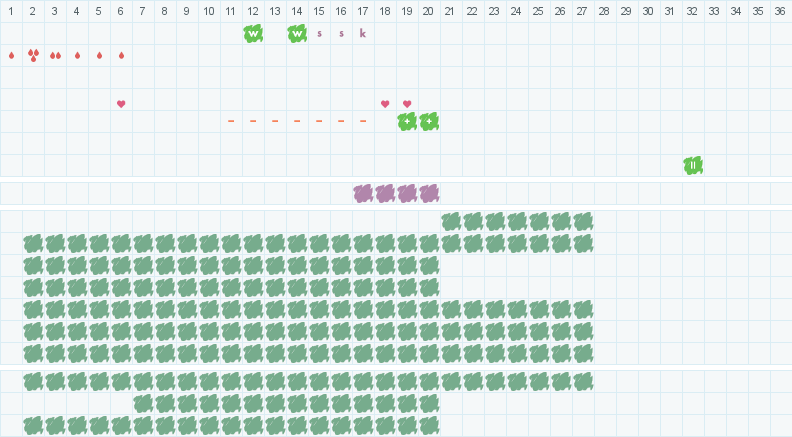Select the green pause marker on day 32
The height and width of the screenshot is (437, 792).
click(693, 165)
